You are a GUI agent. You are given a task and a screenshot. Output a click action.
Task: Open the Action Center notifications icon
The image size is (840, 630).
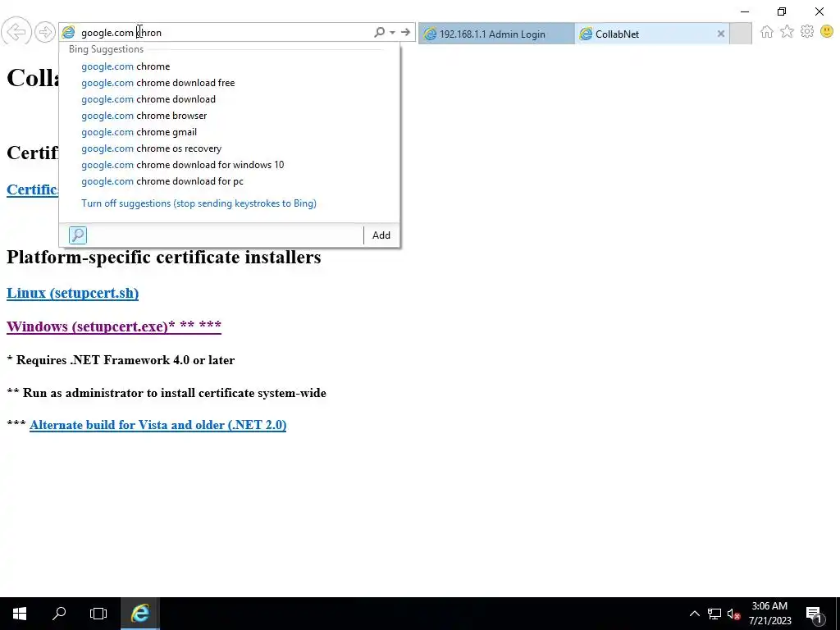pyautogui.click(x=815, y=614)
